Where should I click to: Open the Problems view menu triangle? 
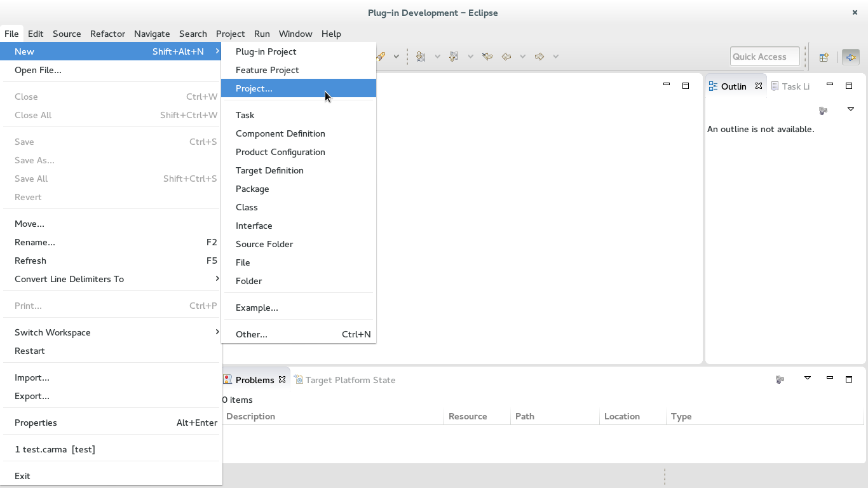pyautogui.click(x=808, y=379)
